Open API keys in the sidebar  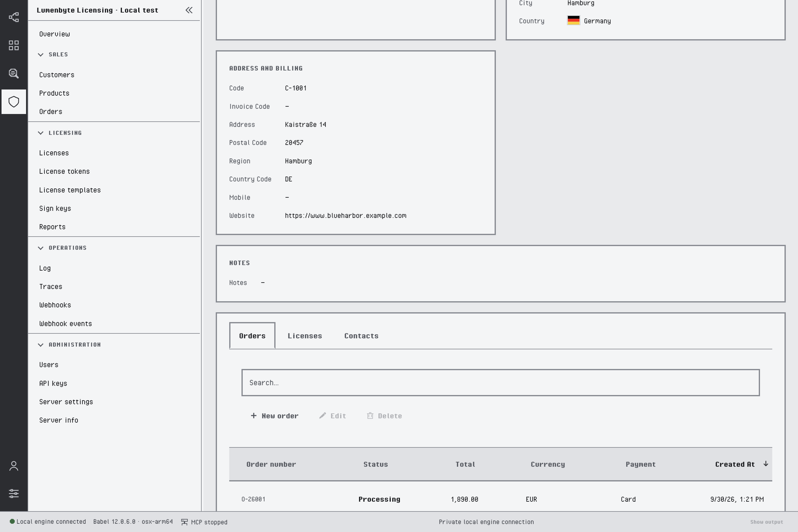pos(53,383)
